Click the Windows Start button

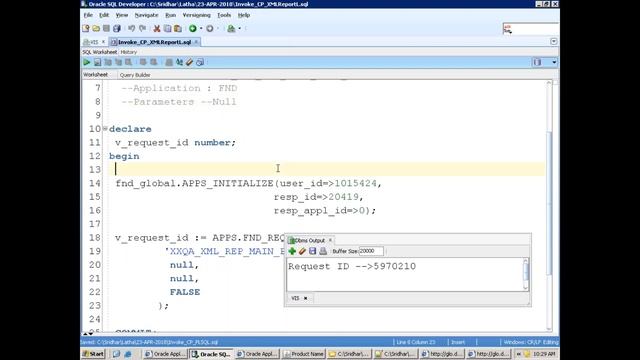point(93,354)
